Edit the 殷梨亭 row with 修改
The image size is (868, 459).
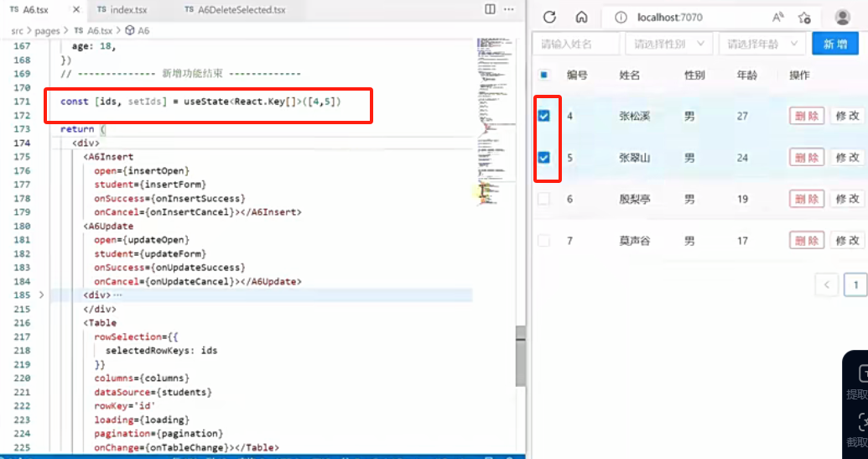(848, 199)
